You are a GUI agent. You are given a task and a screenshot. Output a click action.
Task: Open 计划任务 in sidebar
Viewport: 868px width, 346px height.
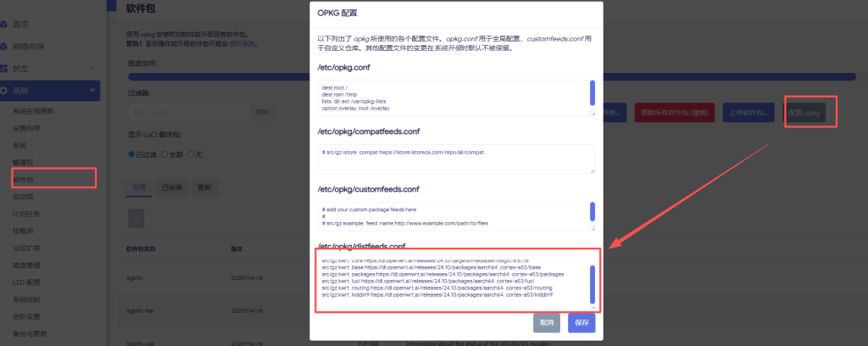[26, 214]
